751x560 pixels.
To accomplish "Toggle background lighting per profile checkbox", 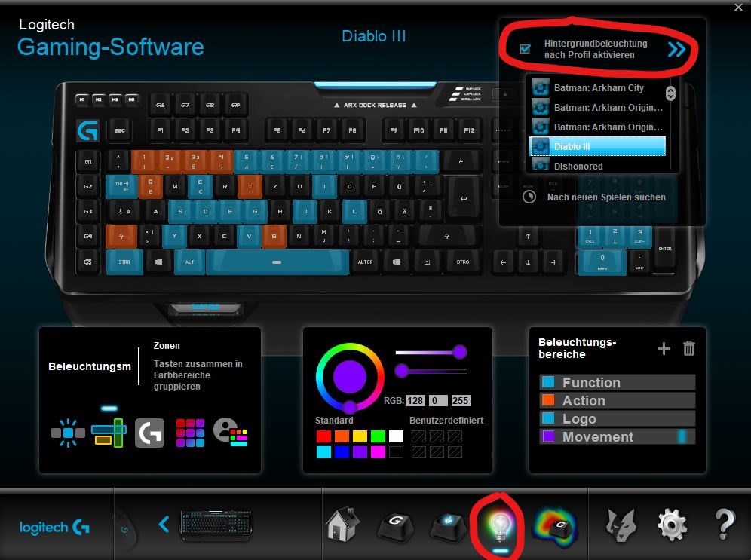I will (x=525, y=49).
